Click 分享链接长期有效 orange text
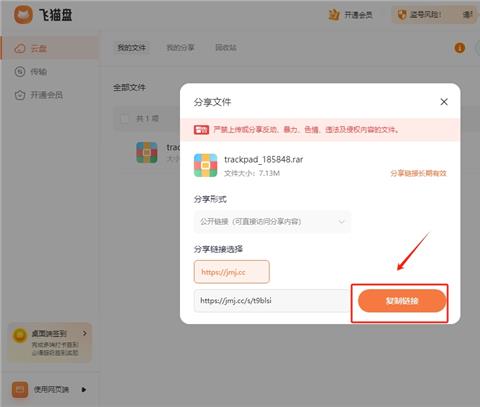This screenshot has width=480, height=407. coord(418,173)
